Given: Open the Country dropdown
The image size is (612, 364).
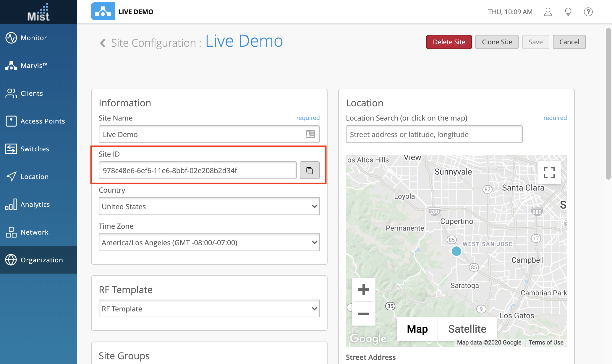Looking at the screenshot, I should [209, 206].
